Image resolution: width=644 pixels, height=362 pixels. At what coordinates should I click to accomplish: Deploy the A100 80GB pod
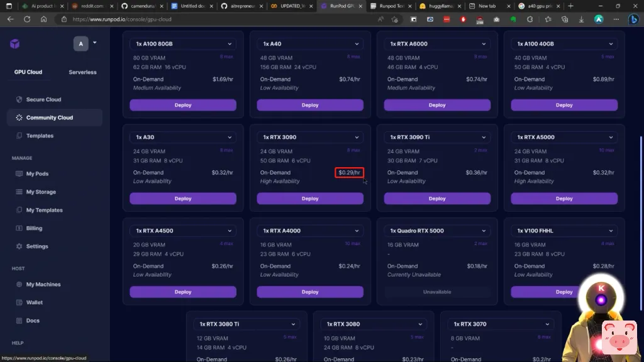[183, 105]
